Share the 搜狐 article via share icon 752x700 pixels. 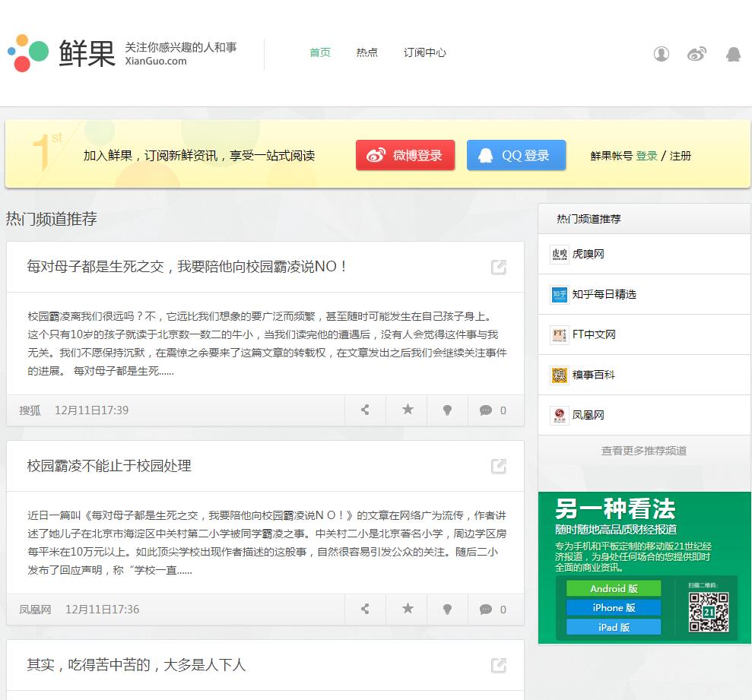pos(365,410)
